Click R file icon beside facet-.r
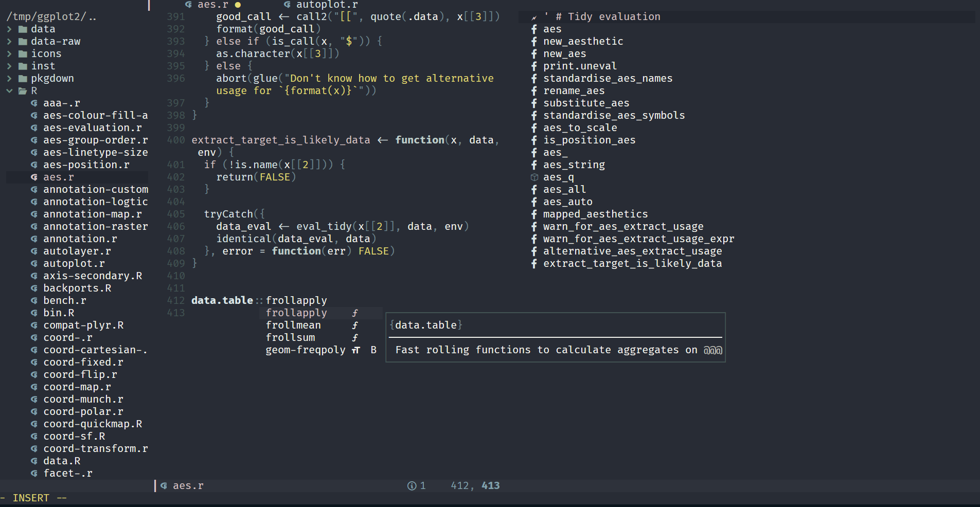The height and width of the screenshot is (507, 980). [x=34, y=474]
